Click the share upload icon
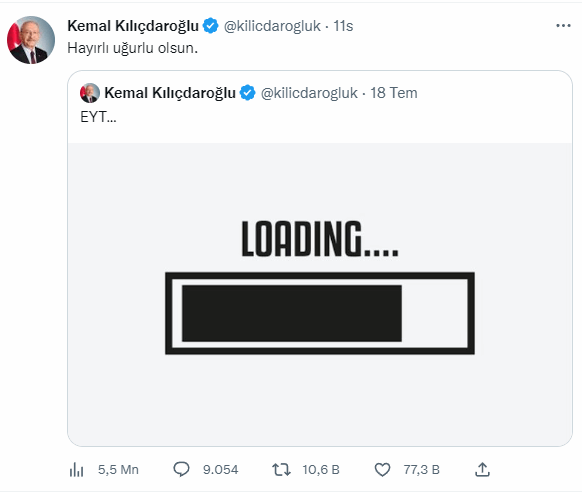This screenshot has width=582, height=492. [x=482, y=469]
